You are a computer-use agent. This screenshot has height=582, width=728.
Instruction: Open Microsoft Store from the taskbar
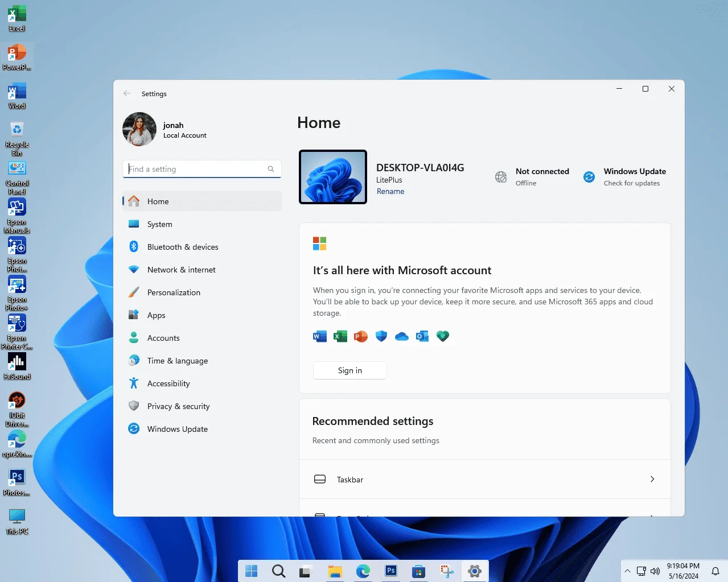[x=418, y=571]
